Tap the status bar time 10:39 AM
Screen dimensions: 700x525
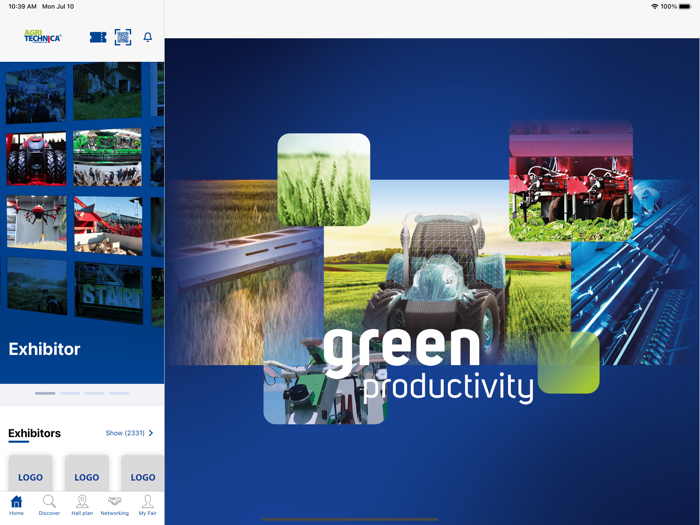coord(23,7)
